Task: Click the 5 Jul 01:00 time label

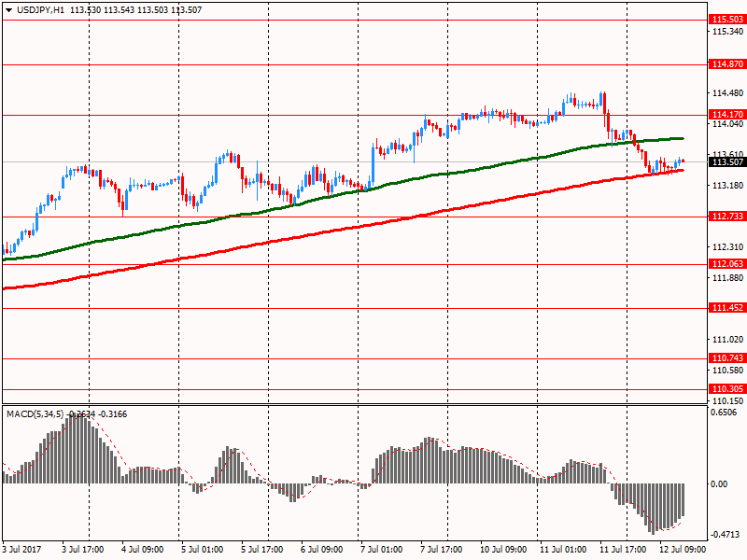Action: (203, 550)
